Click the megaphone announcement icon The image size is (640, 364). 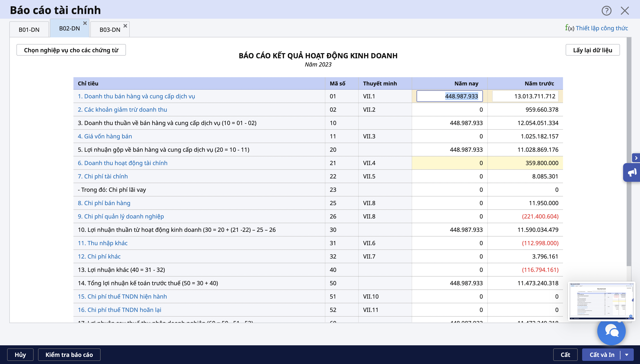[x=632, y=172]
